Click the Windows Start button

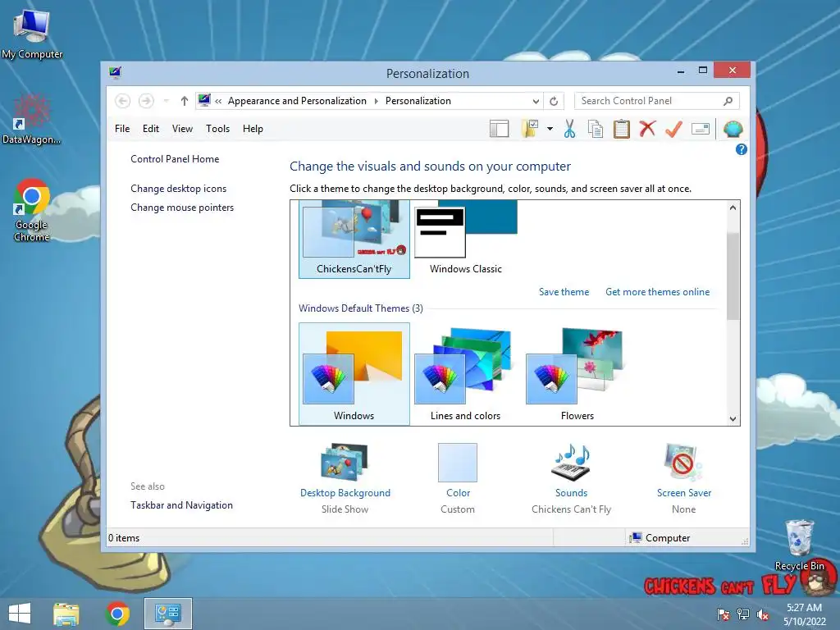click(x=20, y=614)
